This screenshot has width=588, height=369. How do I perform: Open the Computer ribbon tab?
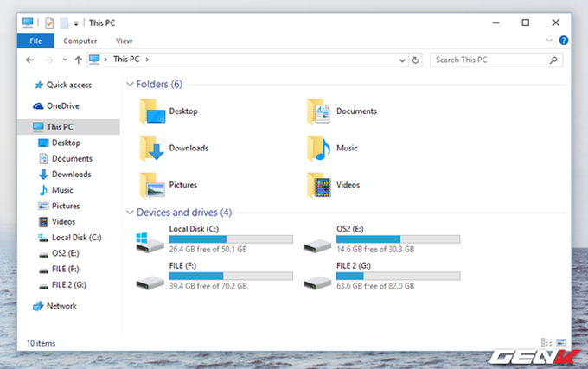click(80, 41)
